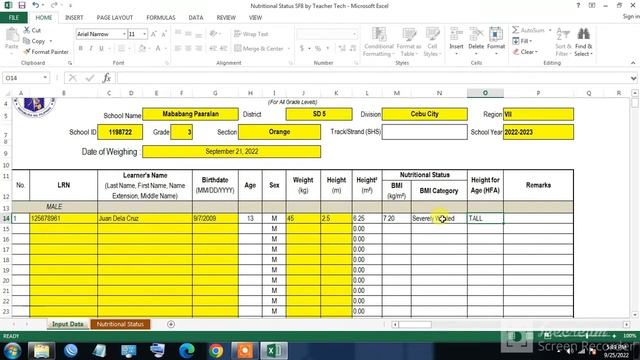Click the Insert Function fx icon
Viewport: 640px width, 360px height.
[x=107, y=78]
